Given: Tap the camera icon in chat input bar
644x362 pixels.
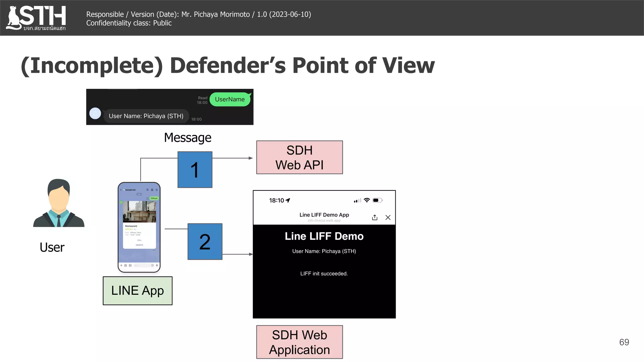Looking at the screenshot, I should click(125, 265).
